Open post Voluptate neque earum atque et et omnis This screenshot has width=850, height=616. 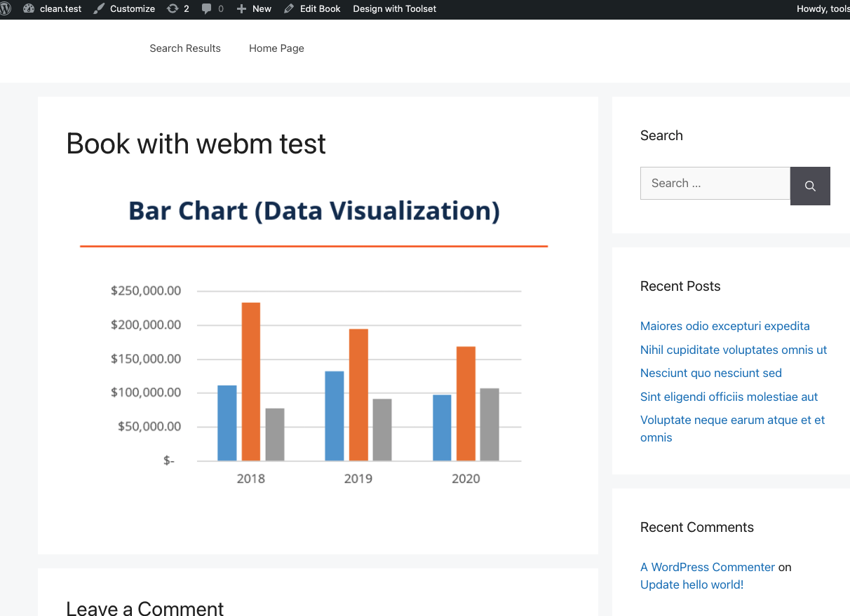[732, 428]
